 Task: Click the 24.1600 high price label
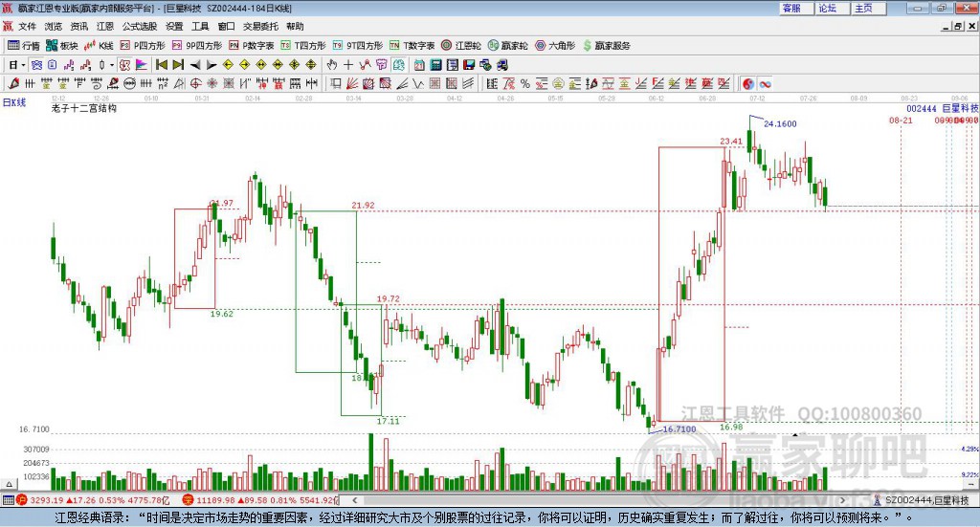click(x=780, y=123)
